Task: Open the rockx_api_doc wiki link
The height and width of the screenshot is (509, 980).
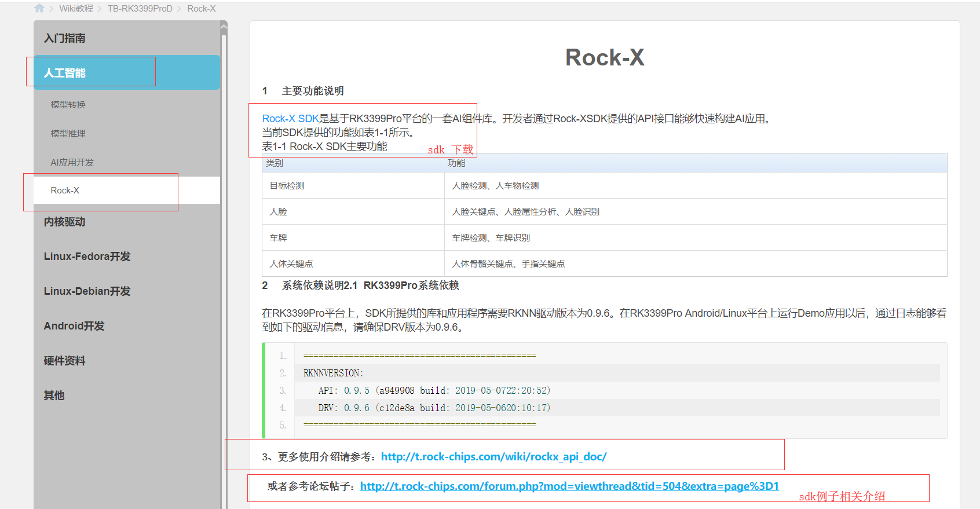Action: [493, 457]
